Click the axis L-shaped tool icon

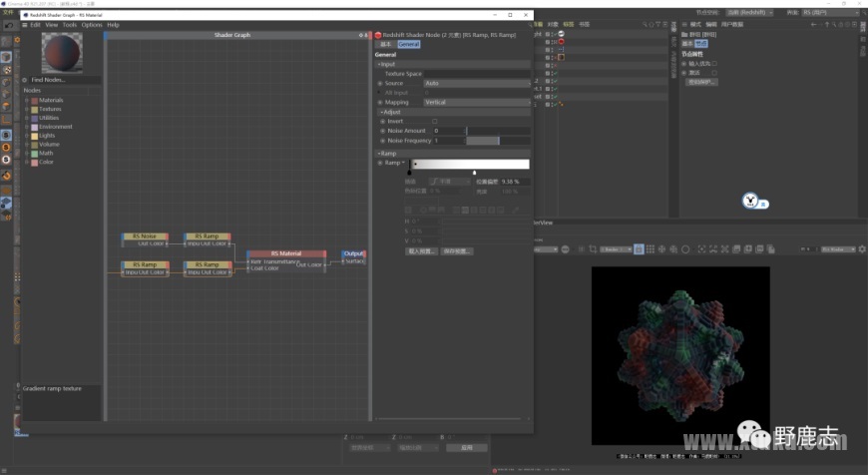click(x=6, y=119)
